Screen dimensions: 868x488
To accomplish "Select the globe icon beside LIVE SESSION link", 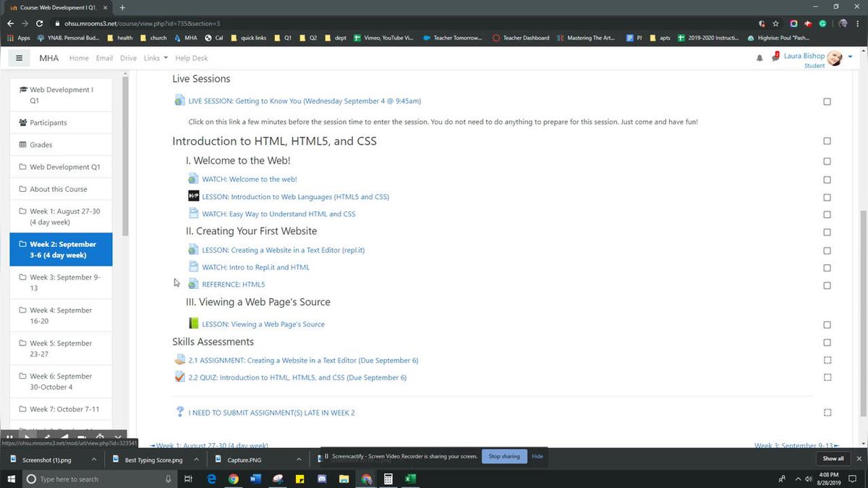I will point(180,101).
